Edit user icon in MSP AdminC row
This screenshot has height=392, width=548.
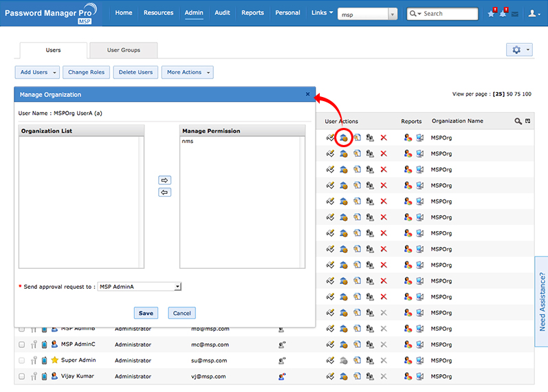(330, 345)
